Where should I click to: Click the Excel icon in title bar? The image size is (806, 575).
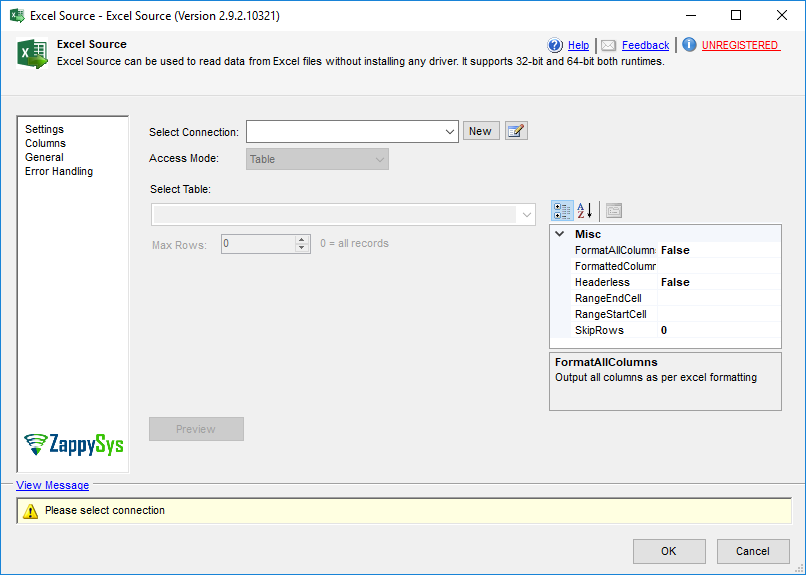click(x=17, y=15)
